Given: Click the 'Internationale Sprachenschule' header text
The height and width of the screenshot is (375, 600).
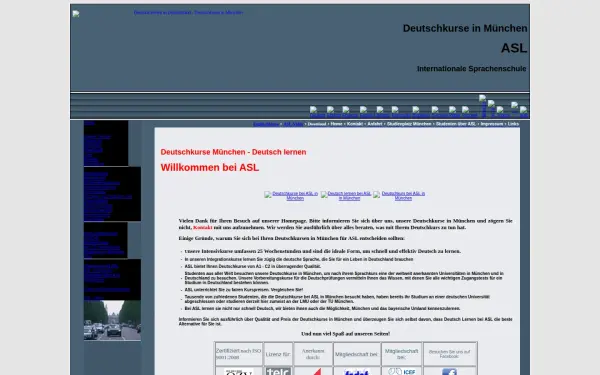Looking at the screenshot, I should [x=471, y=69].
